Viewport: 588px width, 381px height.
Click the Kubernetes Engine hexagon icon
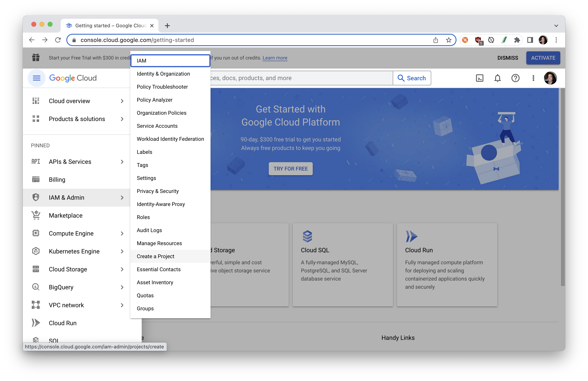(36, 251)
